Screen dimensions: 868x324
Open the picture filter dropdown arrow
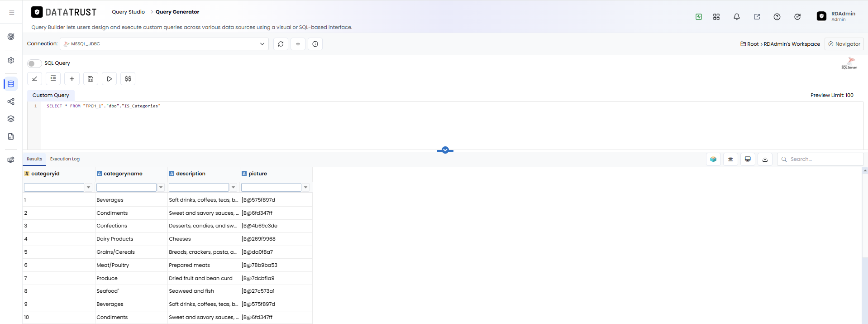pyautogui.click(x=306, y=187)
